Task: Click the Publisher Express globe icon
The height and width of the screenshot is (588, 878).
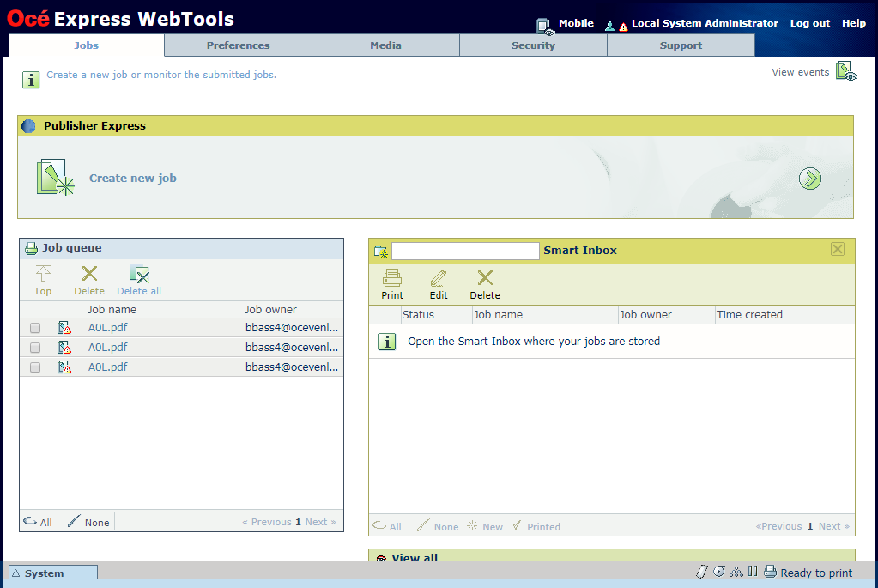Action: [x=28, y=126]
